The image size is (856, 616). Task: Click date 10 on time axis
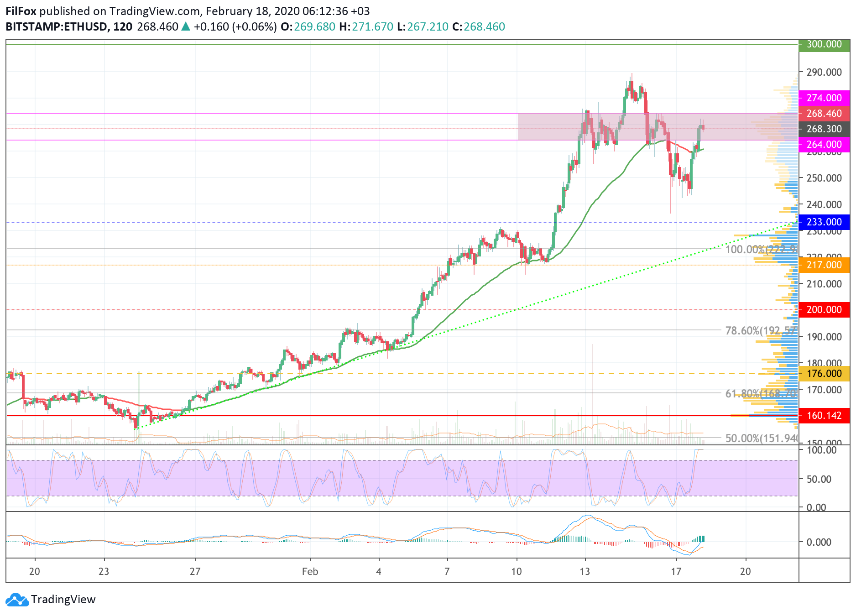tap(516, 571)
